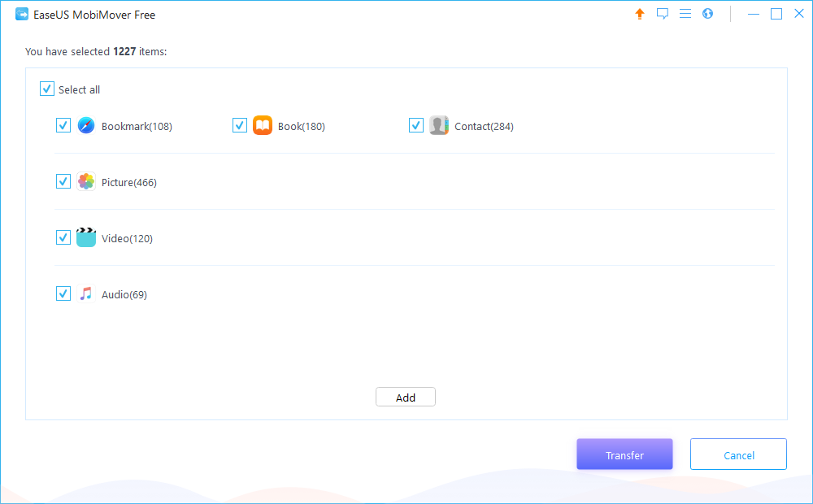Uncheck the Bookmark(108) checkbox

click(63, 125)
